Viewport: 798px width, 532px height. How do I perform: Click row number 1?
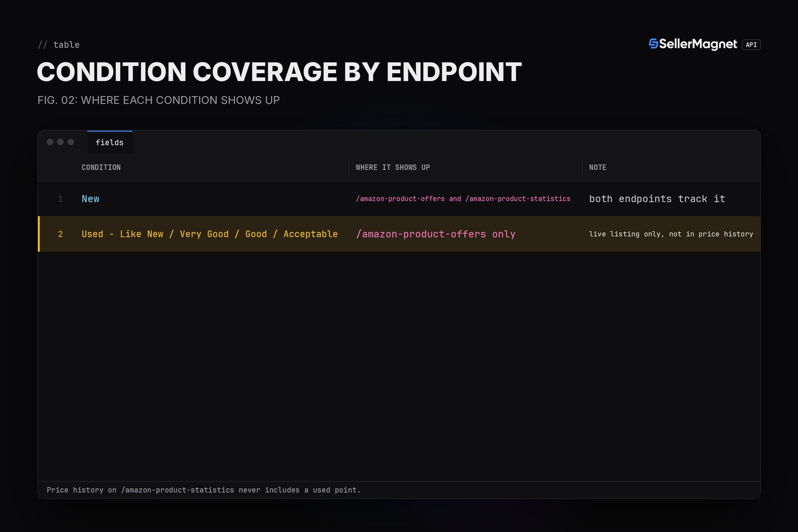coord(60,198)
